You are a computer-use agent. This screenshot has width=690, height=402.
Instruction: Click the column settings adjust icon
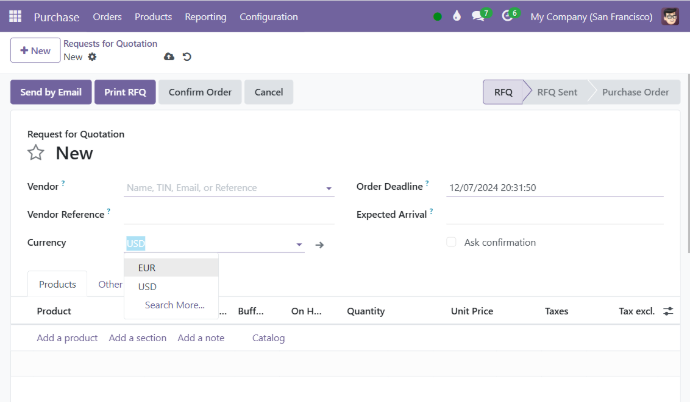pos(668,311)
